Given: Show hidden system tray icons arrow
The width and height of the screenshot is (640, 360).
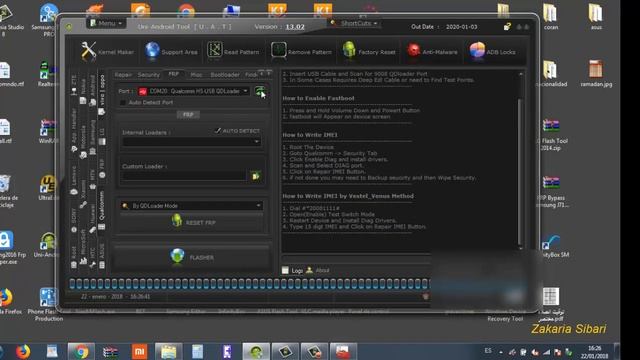Looking at the screenshot, I should pyautogui.click(x=501, y=352).
